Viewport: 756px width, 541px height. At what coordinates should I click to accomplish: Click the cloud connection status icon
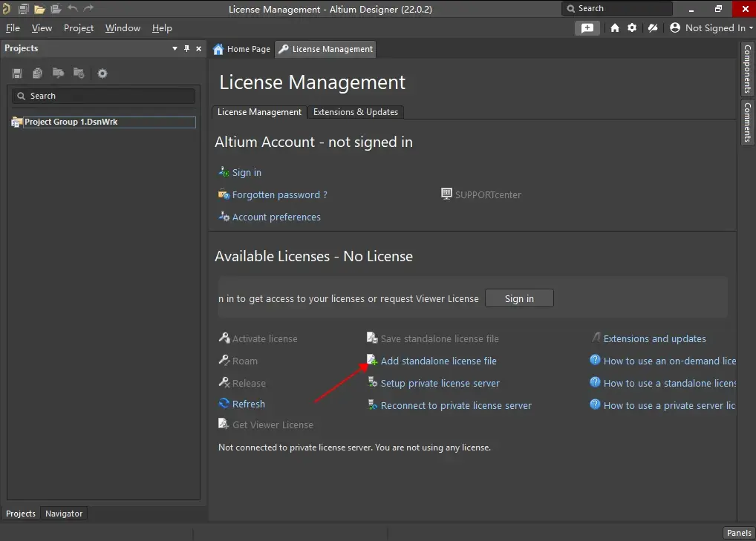pyautogui.click(x=653, y=27)
